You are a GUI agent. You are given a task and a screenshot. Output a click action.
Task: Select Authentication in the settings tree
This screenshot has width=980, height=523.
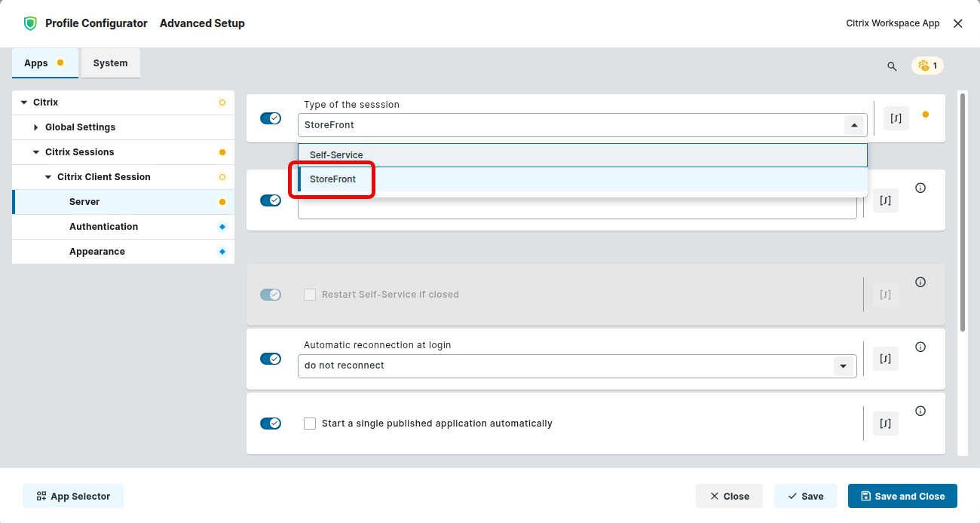pyautogui.click(x=123, y=227)
